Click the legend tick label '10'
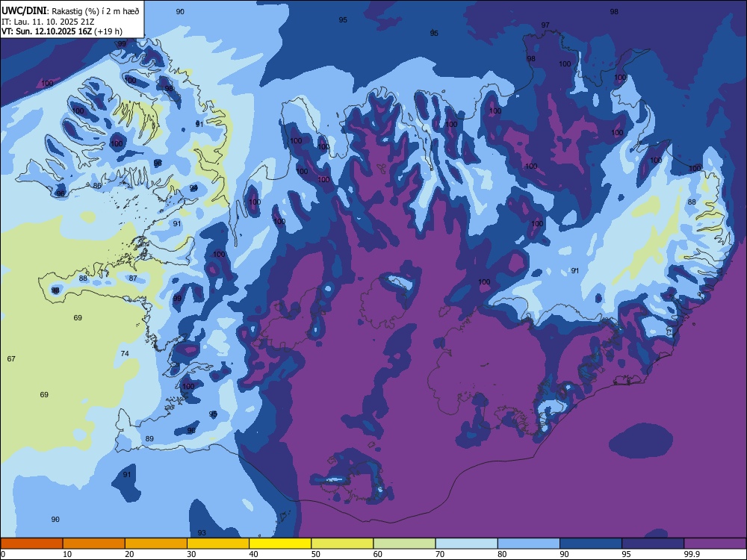This screenshot has height=560, width=747. [x=67, y=554]
